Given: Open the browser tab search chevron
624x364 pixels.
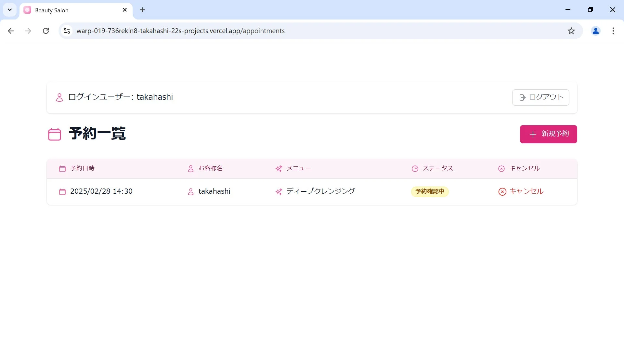Looking at the screenshot, I should [x=9, y=10].
